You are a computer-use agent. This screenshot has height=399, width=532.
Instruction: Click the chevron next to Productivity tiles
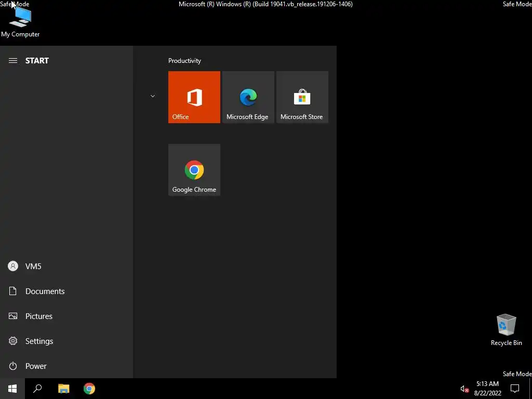point(153,96)
